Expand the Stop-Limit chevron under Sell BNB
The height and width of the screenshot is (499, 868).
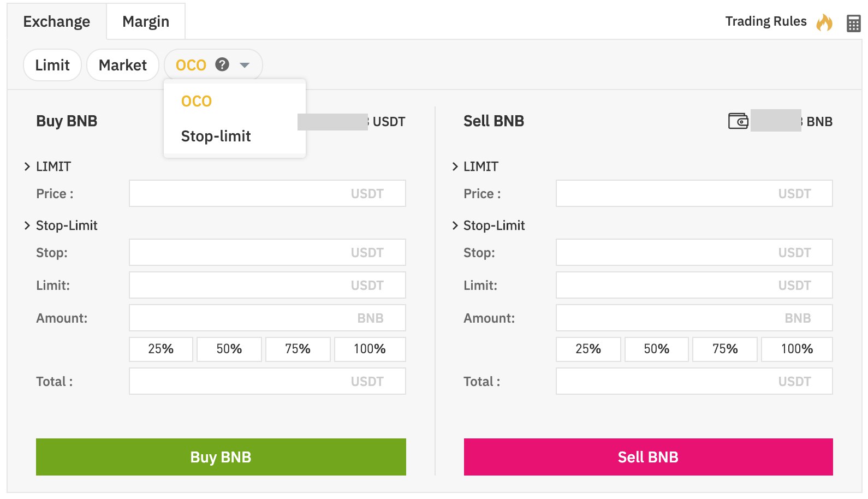click(x=455, y=225)
